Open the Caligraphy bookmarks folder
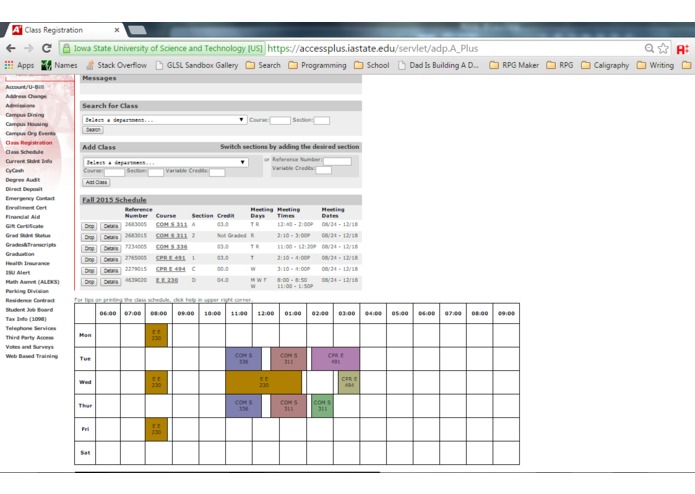 click(605, 65)
